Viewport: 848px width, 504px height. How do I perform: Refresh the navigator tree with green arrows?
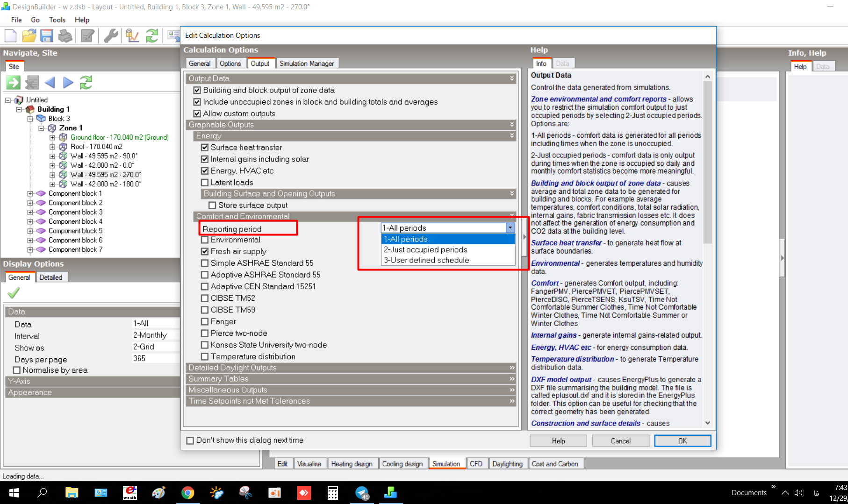click(86, 83)
